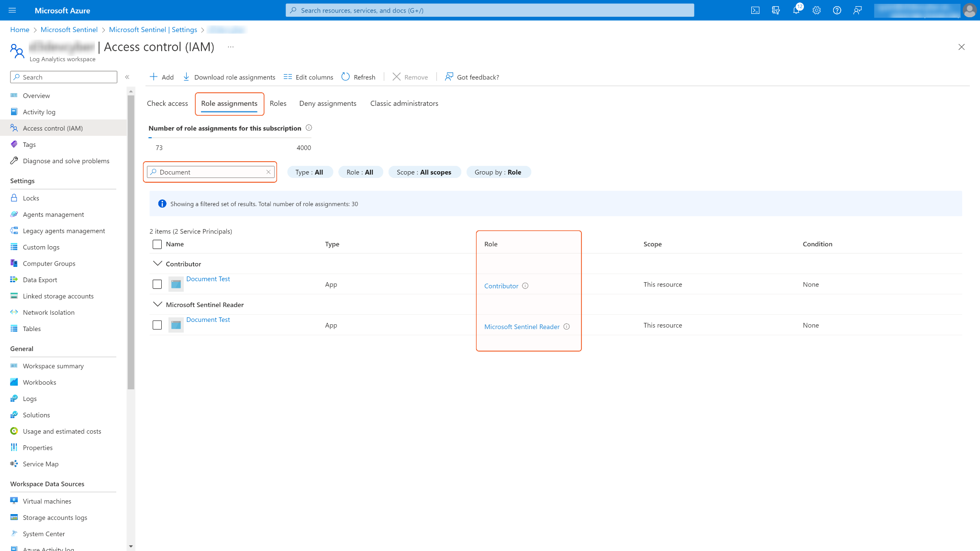Open the notifications bell icon
Viewport: 980px width, 551px height.
[x=796, y=11]
